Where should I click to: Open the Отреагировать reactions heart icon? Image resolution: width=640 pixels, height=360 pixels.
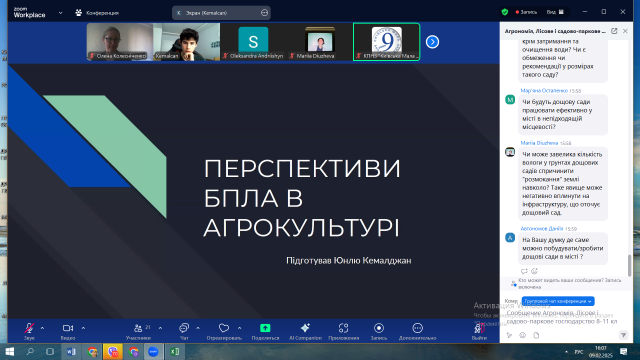click(x=224, y=328)
